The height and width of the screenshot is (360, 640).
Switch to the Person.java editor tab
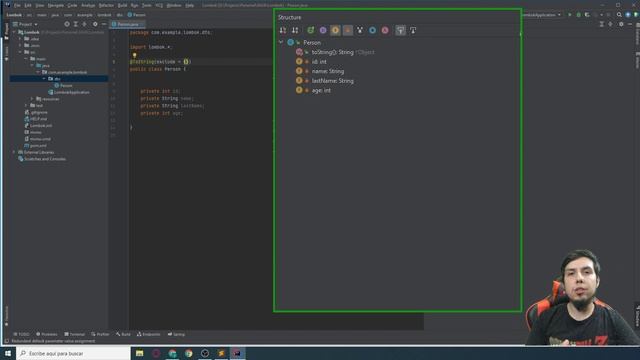pyautogui.click(x=127, y=24)
